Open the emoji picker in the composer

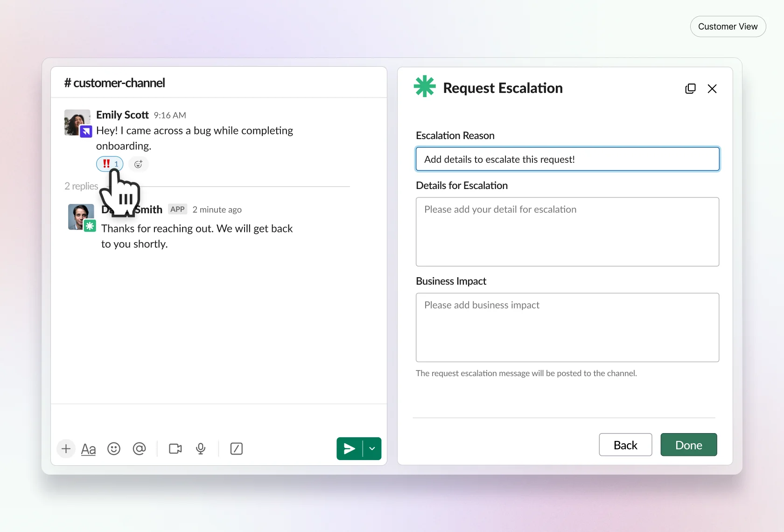click(x=113, y=448)
